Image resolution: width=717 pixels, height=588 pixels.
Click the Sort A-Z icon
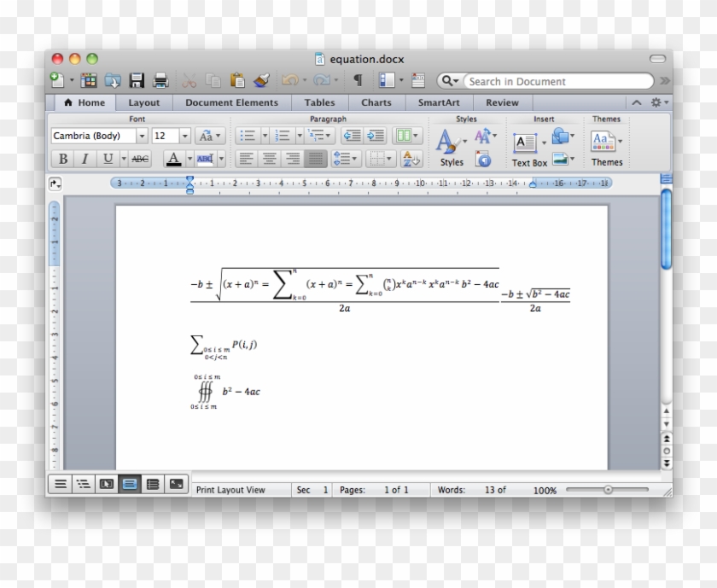click(x=411, y=159)
